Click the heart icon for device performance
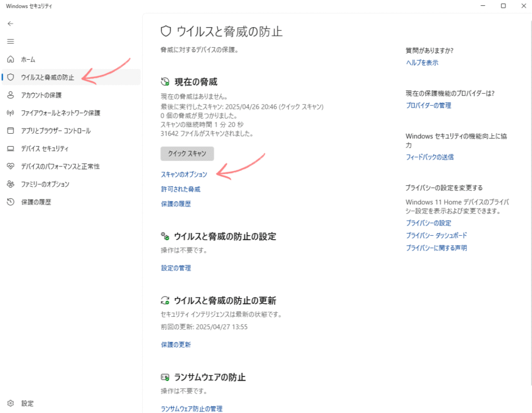 pos(10,166)
